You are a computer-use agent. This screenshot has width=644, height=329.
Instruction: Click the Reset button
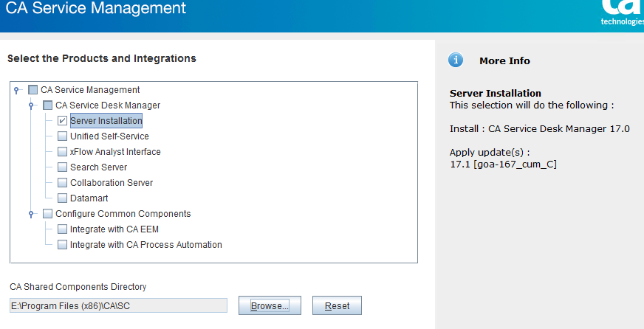(x=338, y=305)
